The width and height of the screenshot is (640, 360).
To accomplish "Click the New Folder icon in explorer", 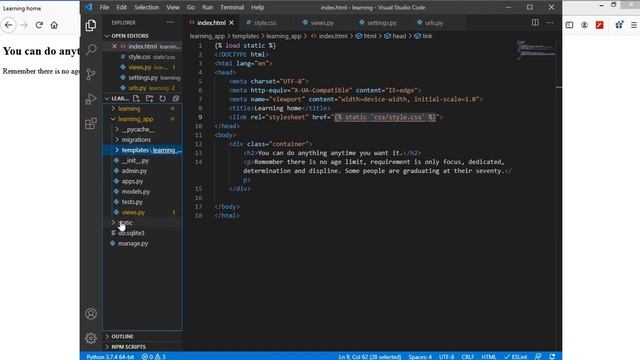I will 149,98.
